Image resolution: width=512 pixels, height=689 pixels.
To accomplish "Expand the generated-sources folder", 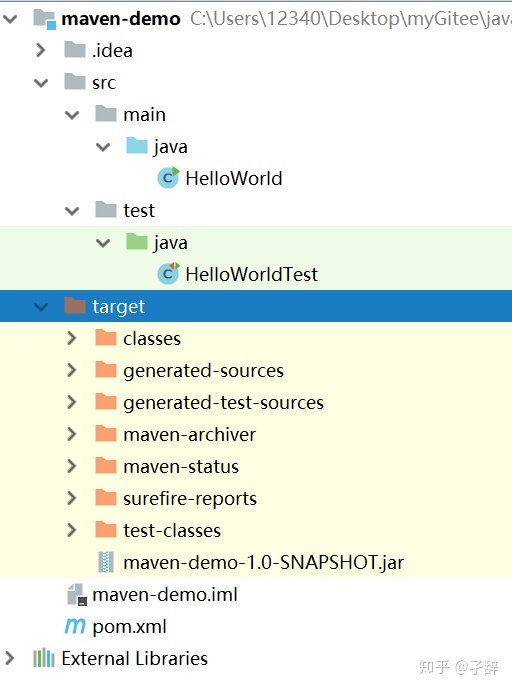I will point(72,370).
